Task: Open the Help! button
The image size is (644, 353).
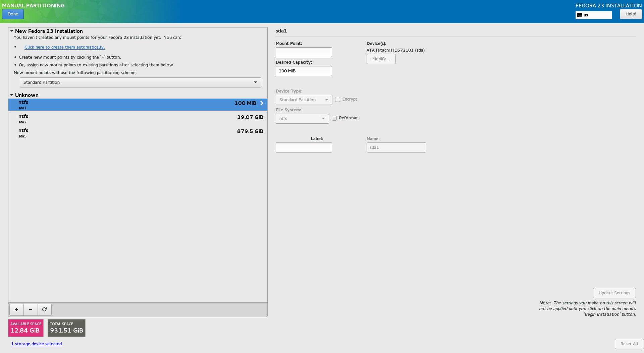Action: pyautogui.click(x=630, y=14)
